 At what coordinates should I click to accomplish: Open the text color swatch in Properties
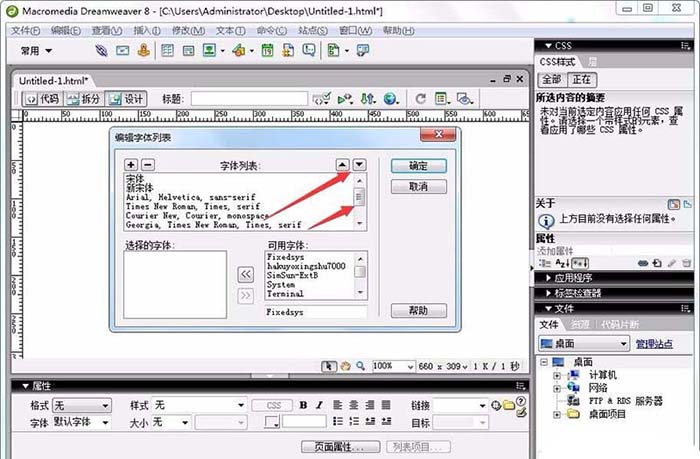click(271, 422)
